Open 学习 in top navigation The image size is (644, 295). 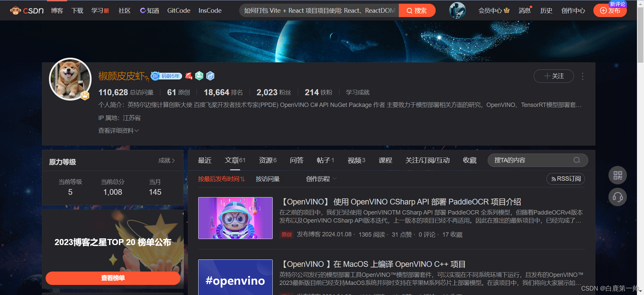pos(100,10)
